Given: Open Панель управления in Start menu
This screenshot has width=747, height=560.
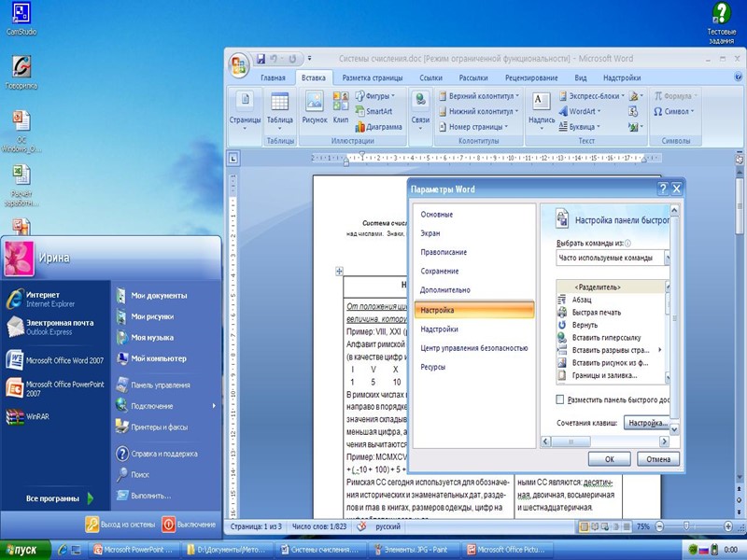Looking at the screenshot, I should point(153,385).
